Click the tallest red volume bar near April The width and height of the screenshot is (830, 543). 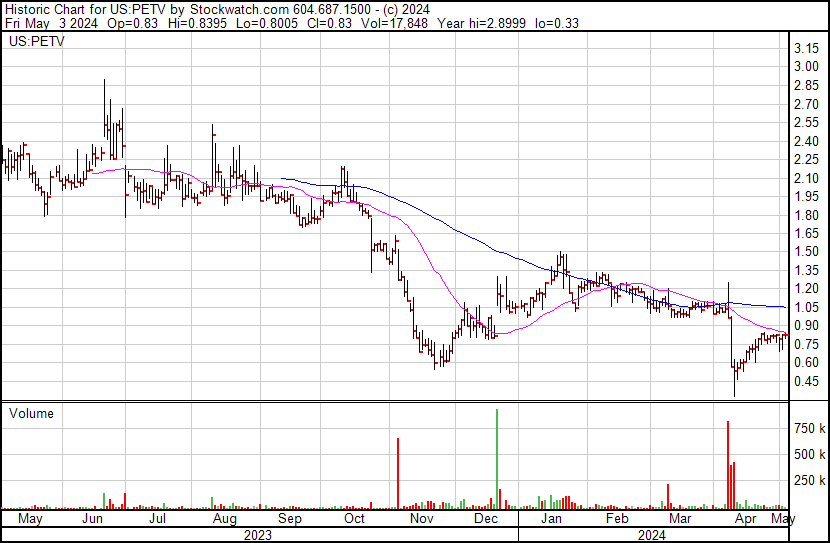(728, 465)
